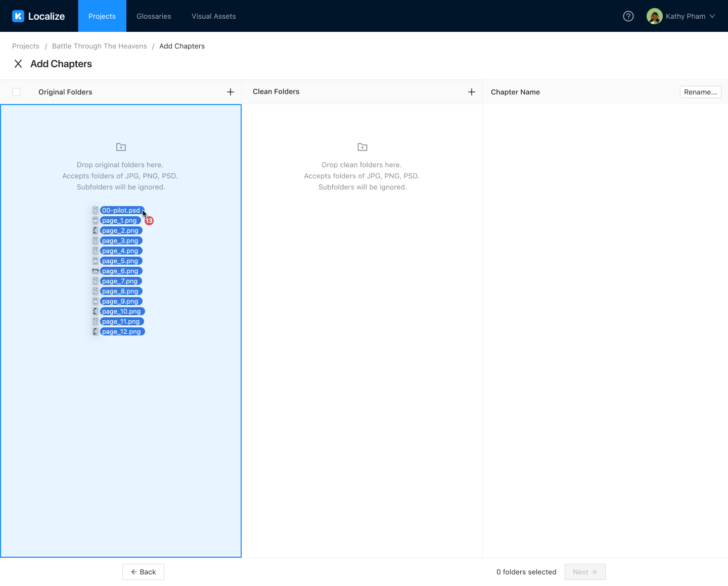
Task: Add original folder with plus icon
Action: [231, 92]
